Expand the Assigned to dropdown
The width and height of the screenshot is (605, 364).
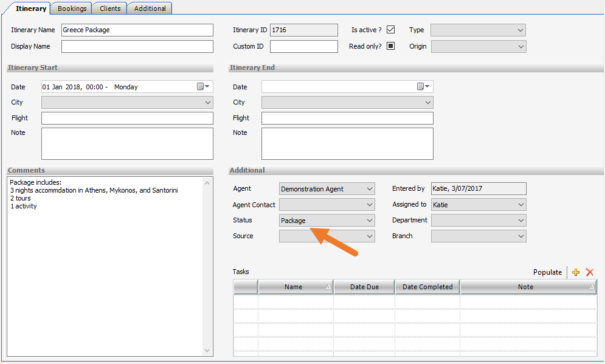520,205
